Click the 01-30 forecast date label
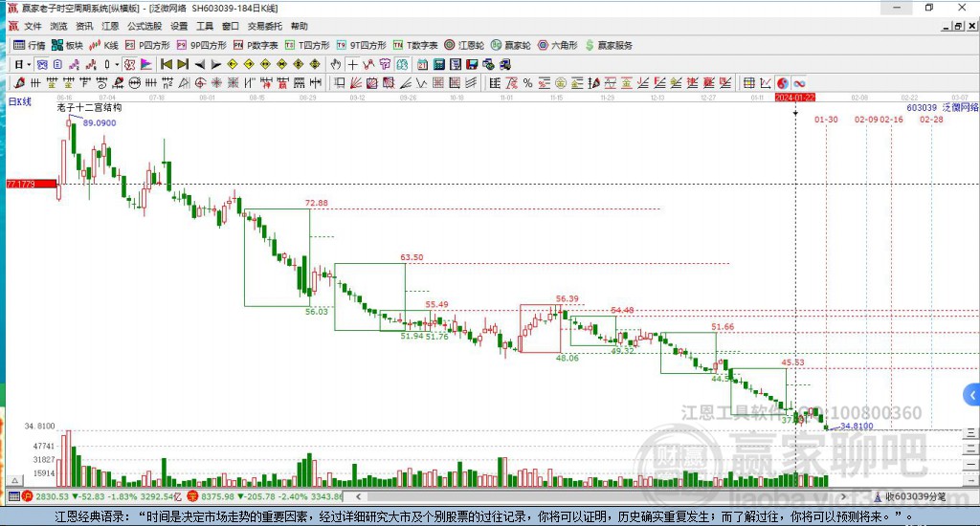 pos(826,120)
